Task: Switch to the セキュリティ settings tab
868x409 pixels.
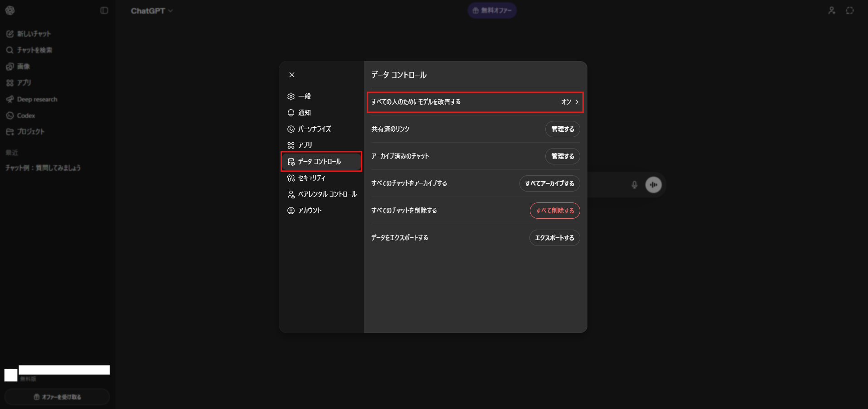Action: 311,178
